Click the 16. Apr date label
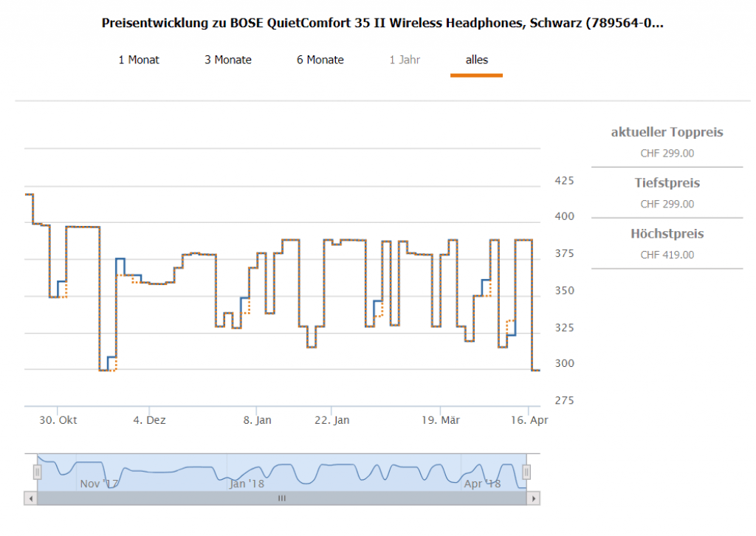Viewport: 756px width, 536px height. pyautogui.click(x=529, y=420)
